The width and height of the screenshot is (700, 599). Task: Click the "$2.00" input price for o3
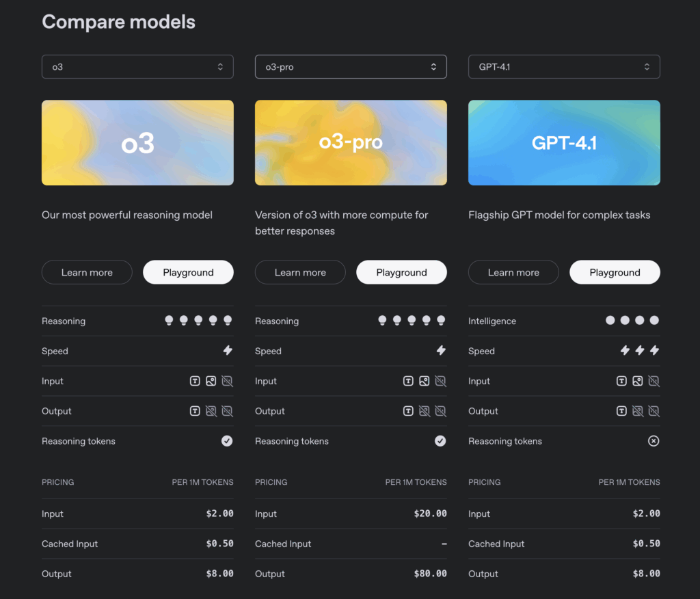coord(219,514)
